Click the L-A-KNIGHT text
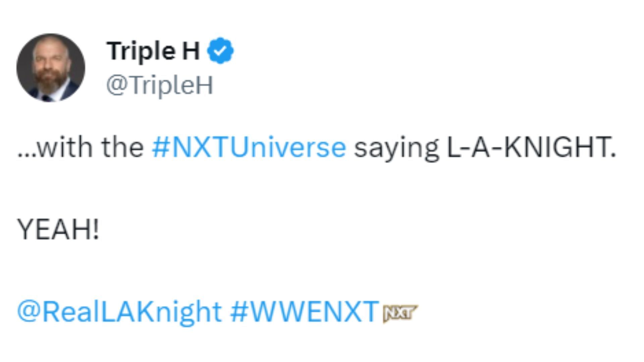Screen dimensions: 644x362 coord(531,147)
